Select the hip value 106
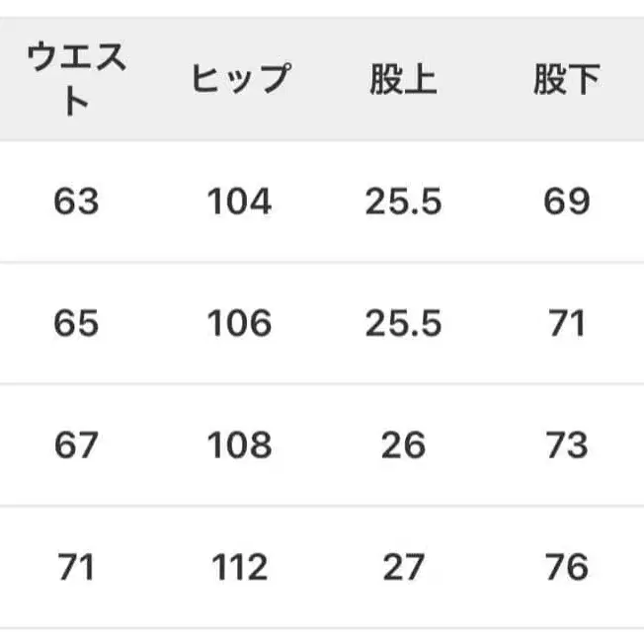This screenshot has width=644, height=644. 239,324
